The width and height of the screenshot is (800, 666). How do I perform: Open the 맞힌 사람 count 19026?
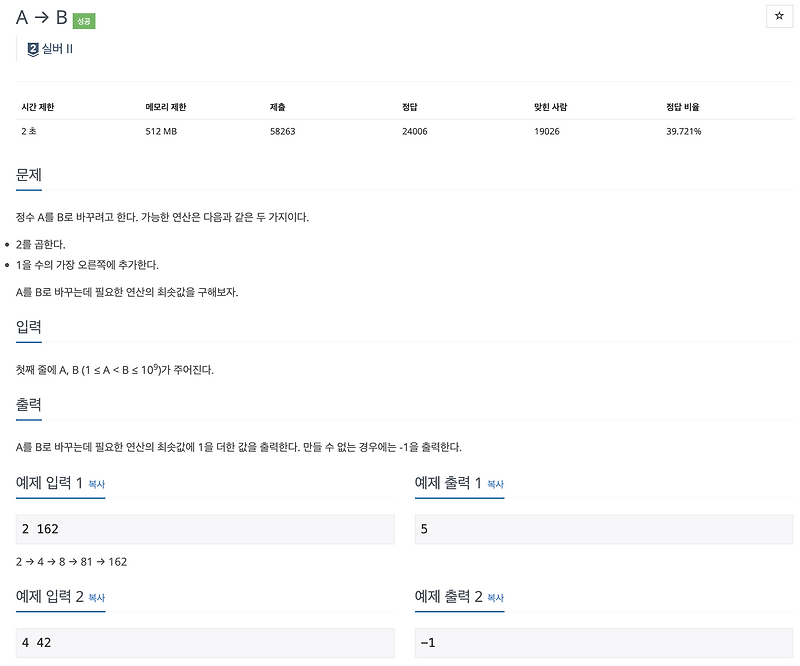coord(546,130)
